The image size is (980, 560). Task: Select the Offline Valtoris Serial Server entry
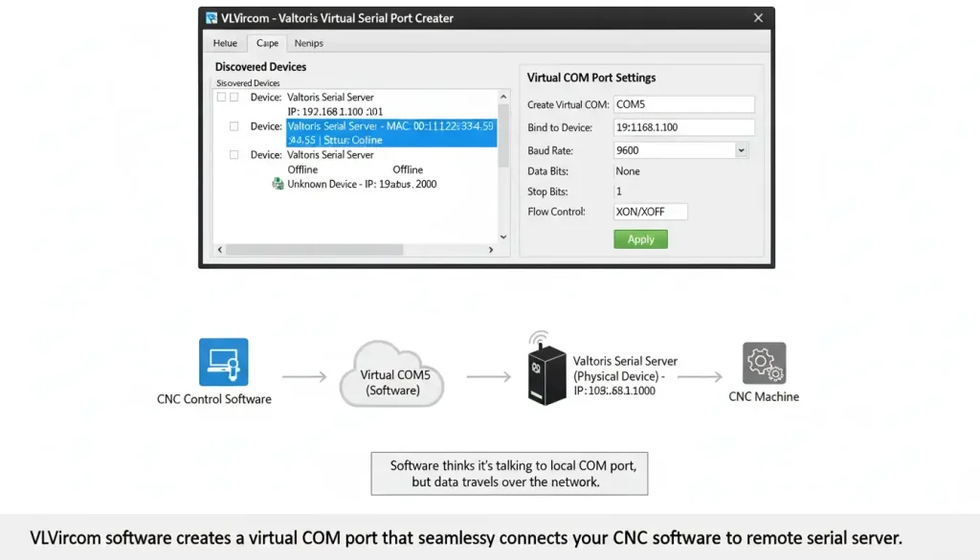point(330,154)
